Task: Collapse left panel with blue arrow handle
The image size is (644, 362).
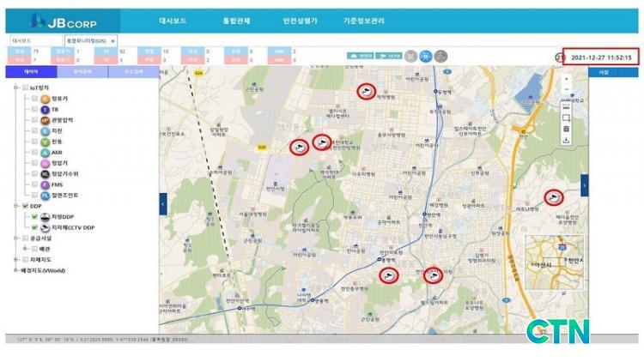Action: tap(163, 203)
